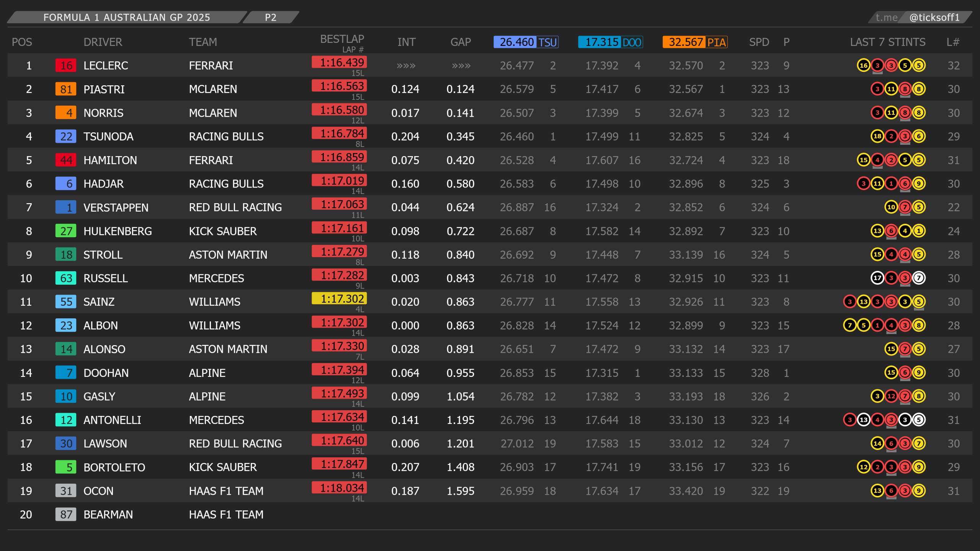
Task: Click the TEAM column header
Action: [203, 42]
